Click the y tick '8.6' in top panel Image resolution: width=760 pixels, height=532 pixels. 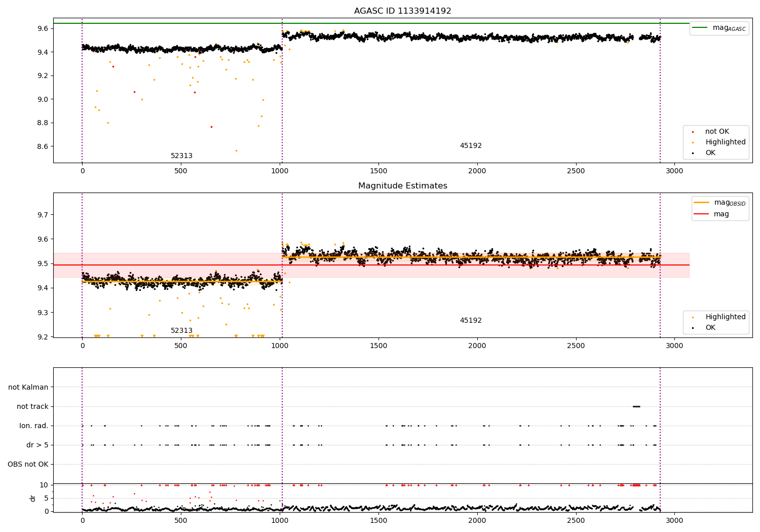[42, 146]
